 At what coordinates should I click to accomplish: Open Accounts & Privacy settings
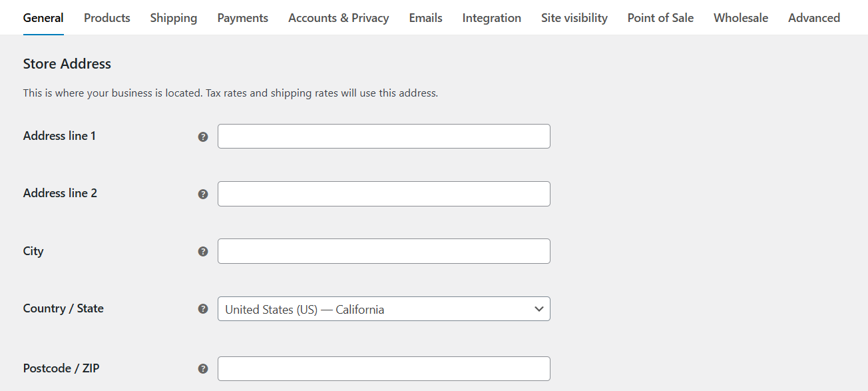338,18
